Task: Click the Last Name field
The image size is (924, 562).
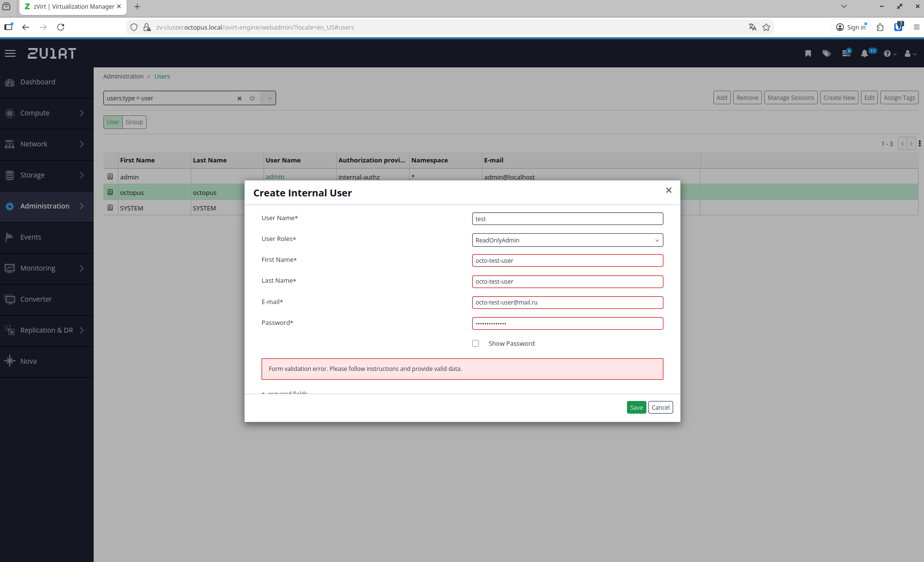Action: [567, 282]
